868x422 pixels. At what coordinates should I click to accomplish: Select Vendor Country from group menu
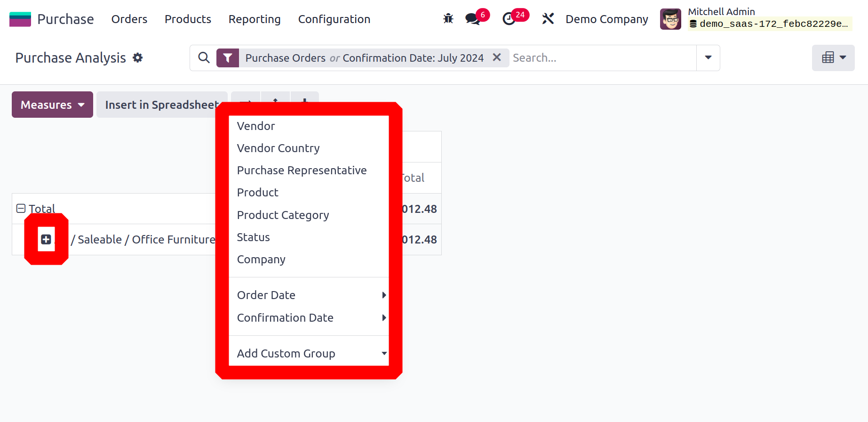(x=278, y=148)
